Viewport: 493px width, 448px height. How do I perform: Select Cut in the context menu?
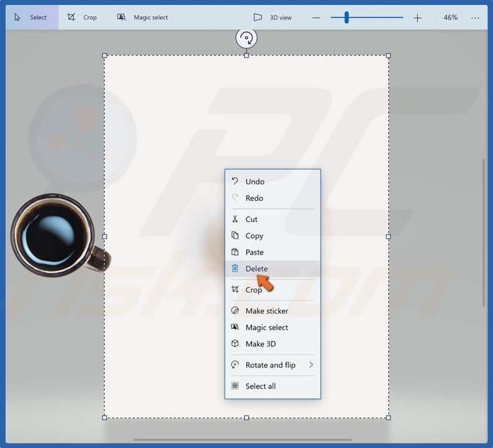(x=273, y=219)
